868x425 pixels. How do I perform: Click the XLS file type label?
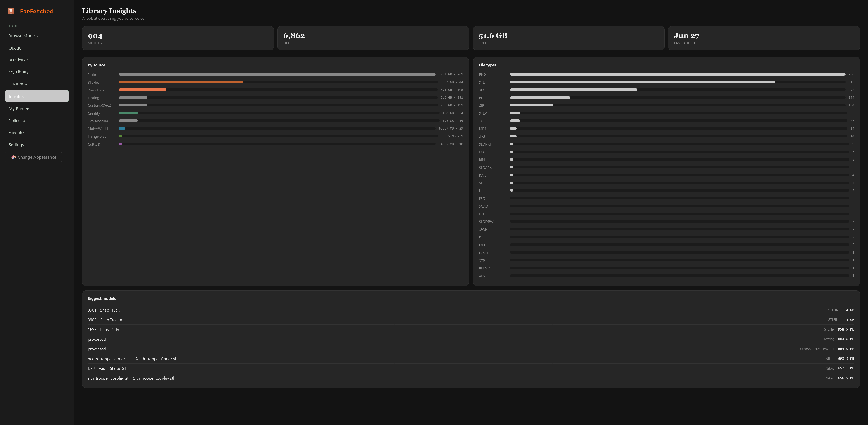point(482,276)
